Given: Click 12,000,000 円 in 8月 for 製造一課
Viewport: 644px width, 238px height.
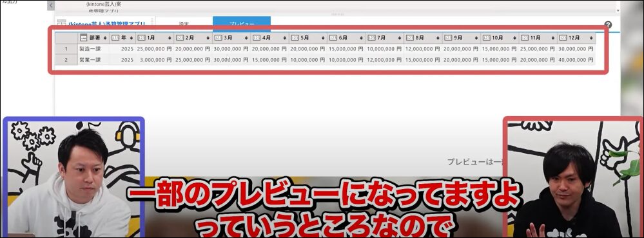Looking at the screenshot, I should point(423,48).
